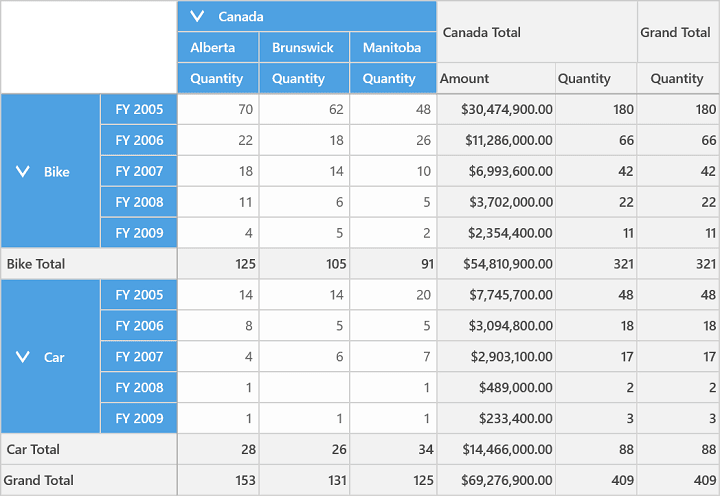Collapse the Car row group chevron
Screen dimensions: 720x496
click(x=22, y=357)
